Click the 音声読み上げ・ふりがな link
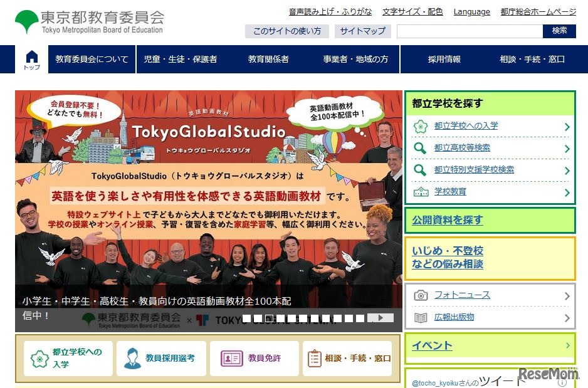The height and width of the screenshot is (388, 588). pos(330,12)
